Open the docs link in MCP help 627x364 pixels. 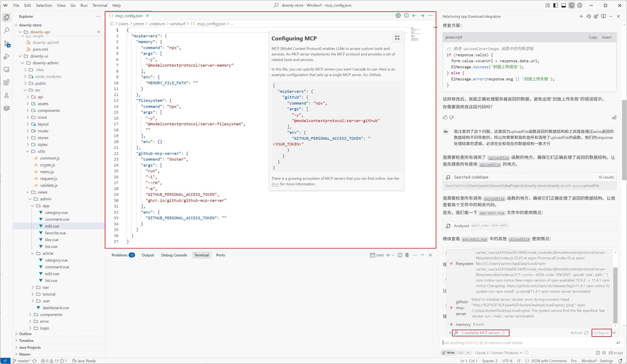(275, 184)
